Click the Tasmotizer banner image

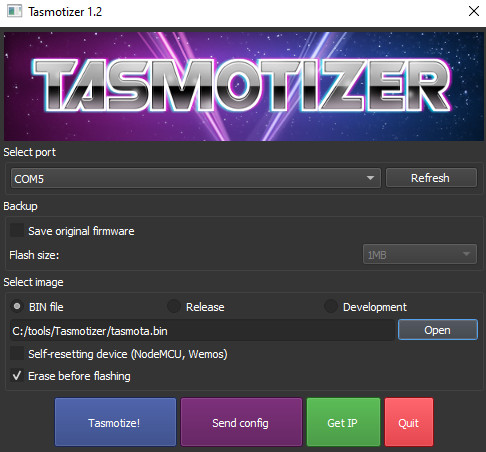click(244, 86)
